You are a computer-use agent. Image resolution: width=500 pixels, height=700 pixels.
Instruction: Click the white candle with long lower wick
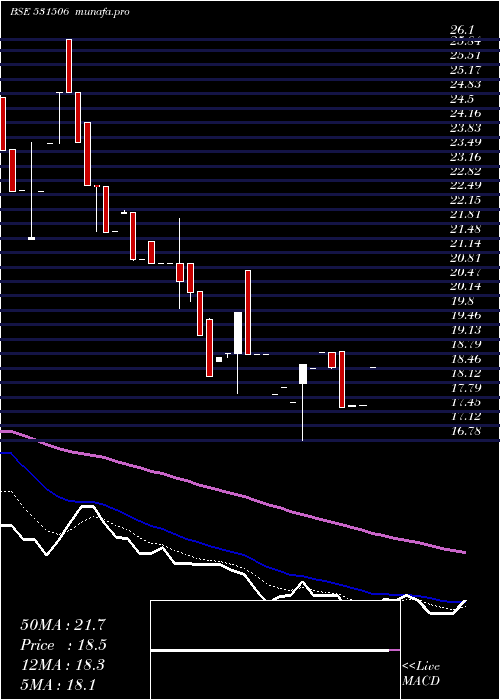click(x=303, y=374)
